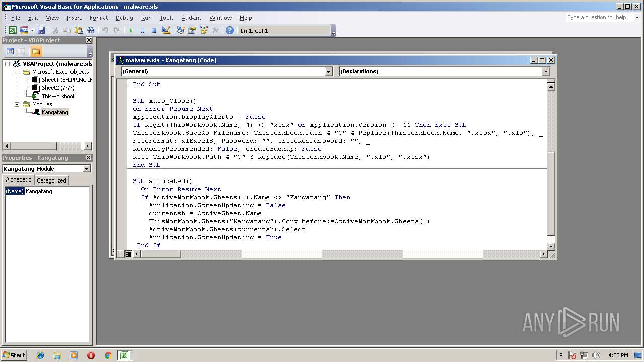Toggle Design Mode icon

166,31
